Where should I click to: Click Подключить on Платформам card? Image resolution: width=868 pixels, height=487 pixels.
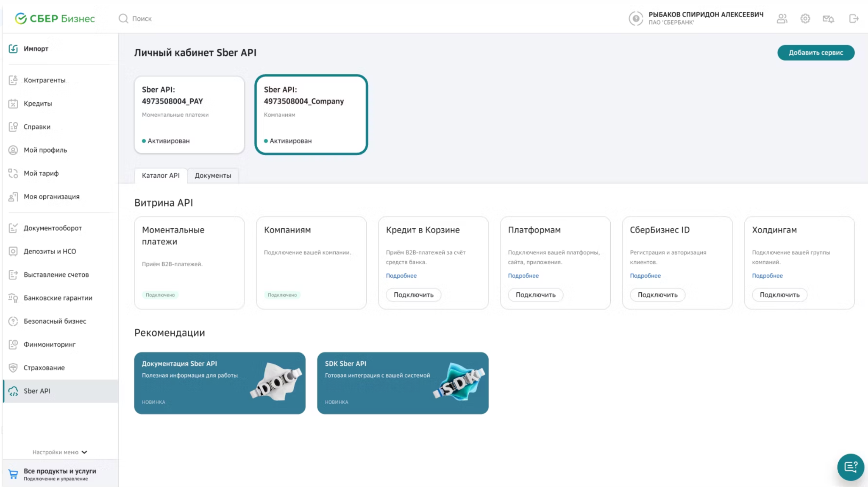pyautogui.click(x=536, y=295)
